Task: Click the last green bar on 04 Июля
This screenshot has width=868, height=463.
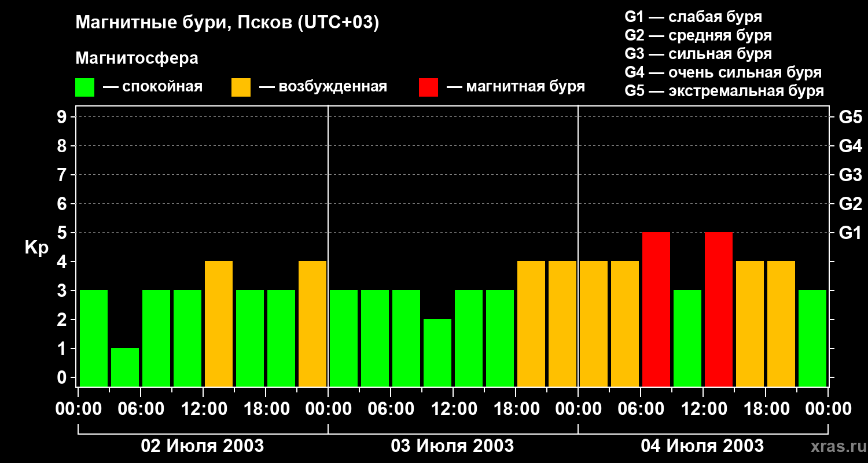Action: (812, 338)
